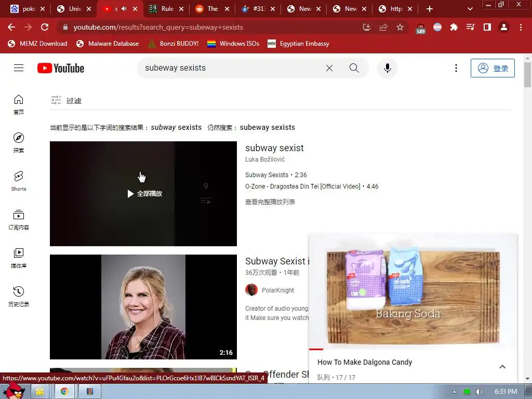Open the subway sexist playlist title

coord(274,148)
